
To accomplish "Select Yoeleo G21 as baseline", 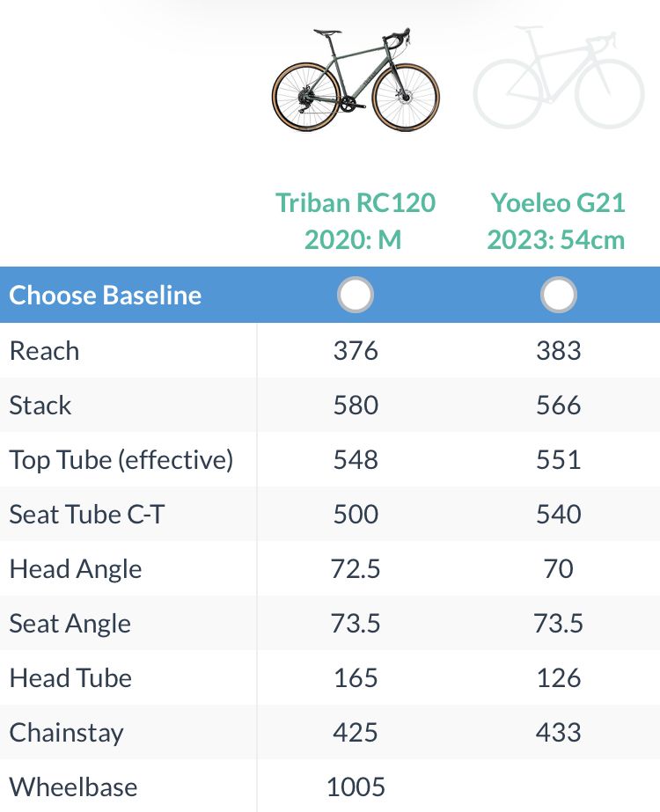I will click(559, 296).
